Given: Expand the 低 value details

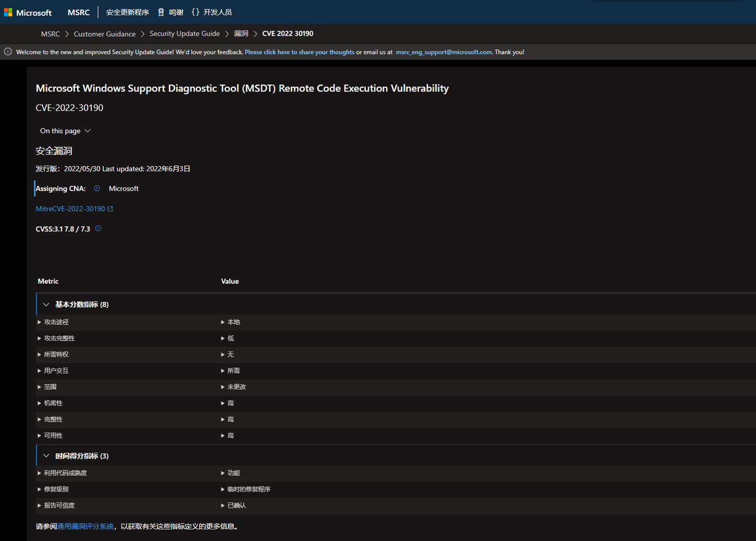Looking at the screenshot, I should tap(227, 338).
